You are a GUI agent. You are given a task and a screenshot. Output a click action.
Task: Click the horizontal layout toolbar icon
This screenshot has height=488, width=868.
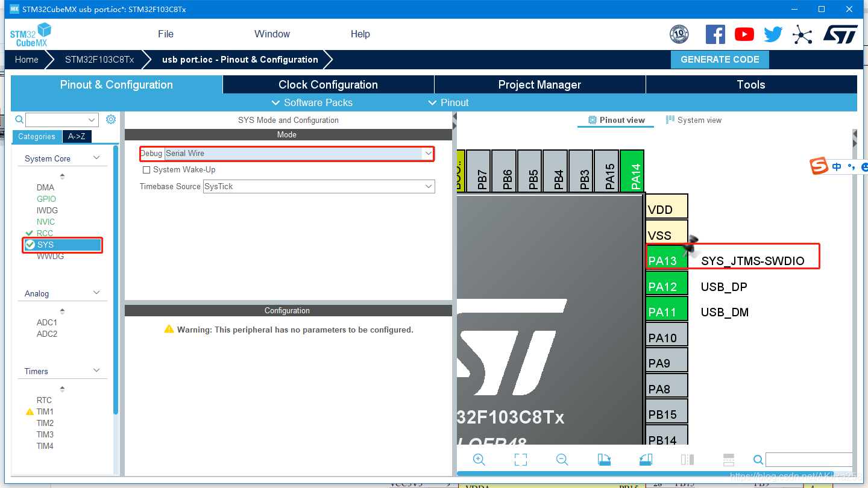pyautogui.click(x=728, y=460)
